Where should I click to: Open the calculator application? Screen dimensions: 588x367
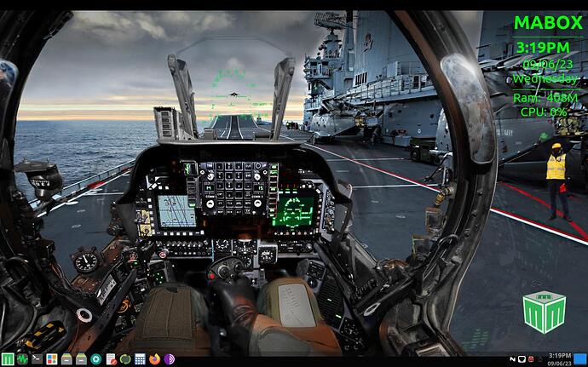[x=140, y=359]
